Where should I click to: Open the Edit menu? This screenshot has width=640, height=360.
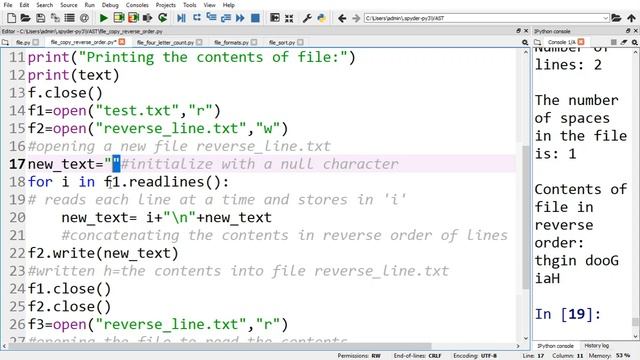(24, 5)
